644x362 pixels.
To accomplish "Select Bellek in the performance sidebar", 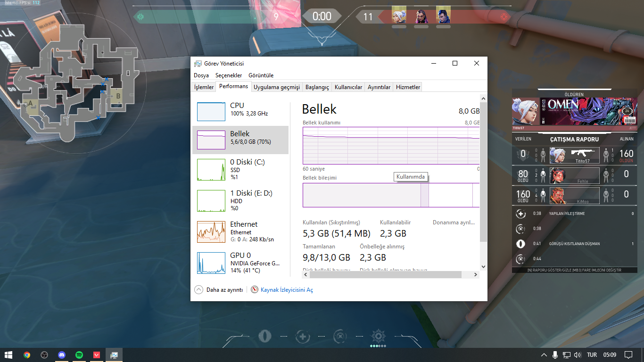I will click(240, 140).
